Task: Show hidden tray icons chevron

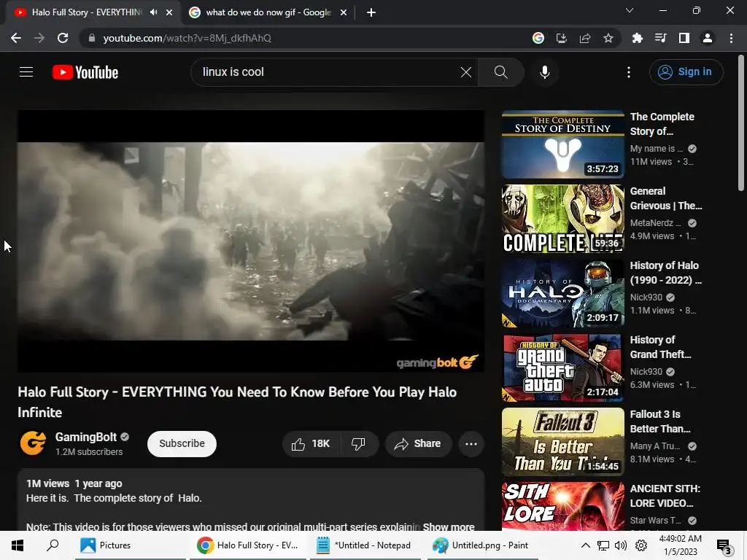Action: 586,545
